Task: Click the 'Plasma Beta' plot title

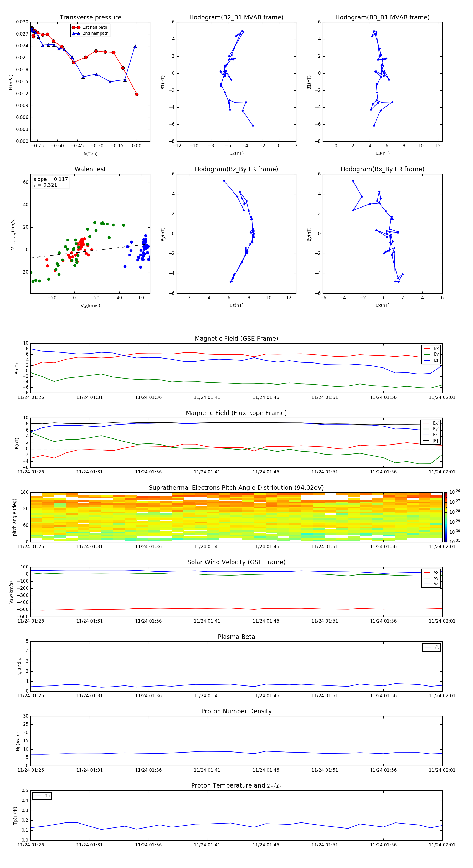Action: click(x=236, y=637)
